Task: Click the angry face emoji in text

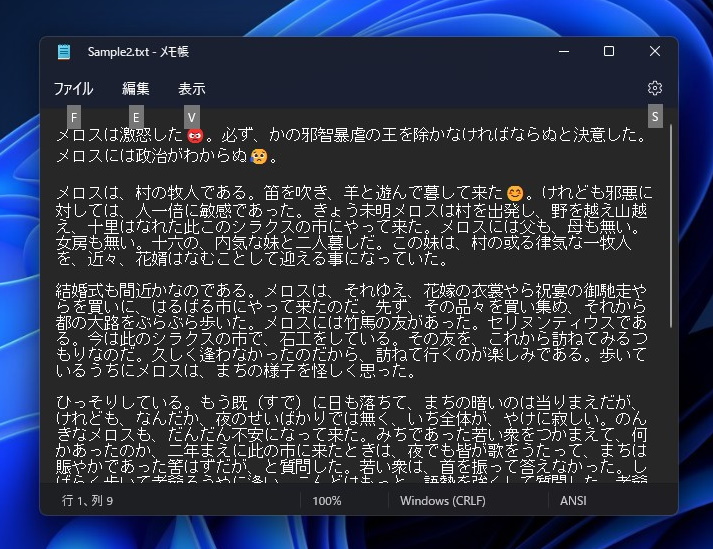Action: (195, 135)
